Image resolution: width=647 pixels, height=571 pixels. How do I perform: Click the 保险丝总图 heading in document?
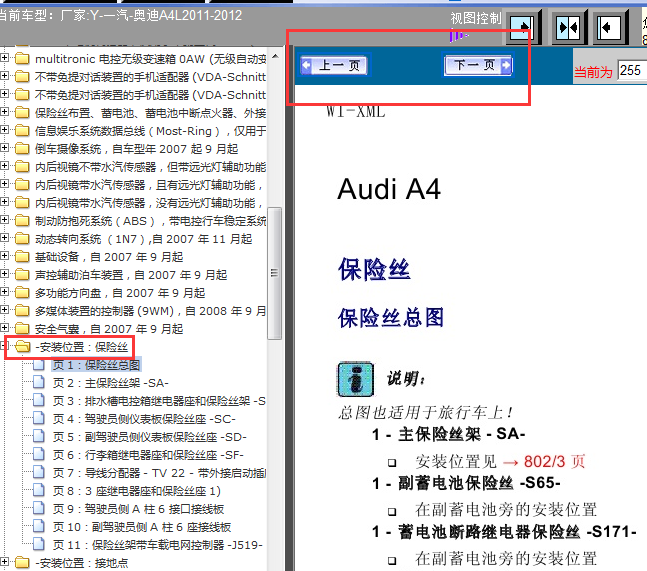point(391,318)
